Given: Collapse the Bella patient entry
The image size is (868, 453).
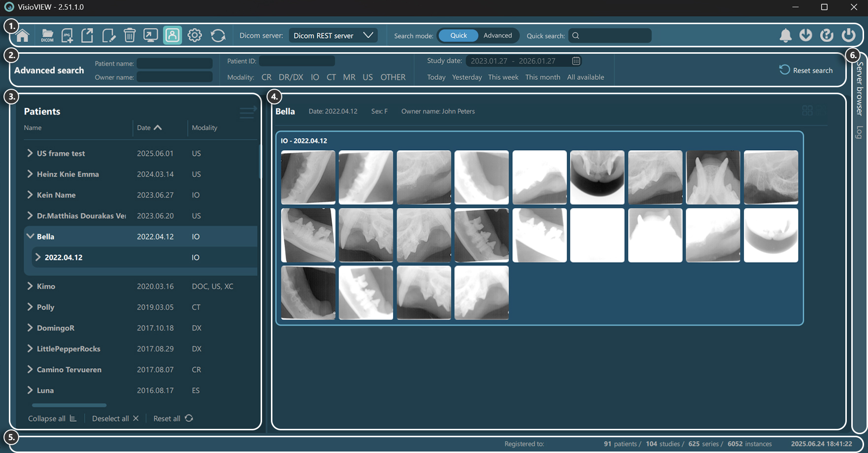Looking at the screenshot, I should 30,237.
